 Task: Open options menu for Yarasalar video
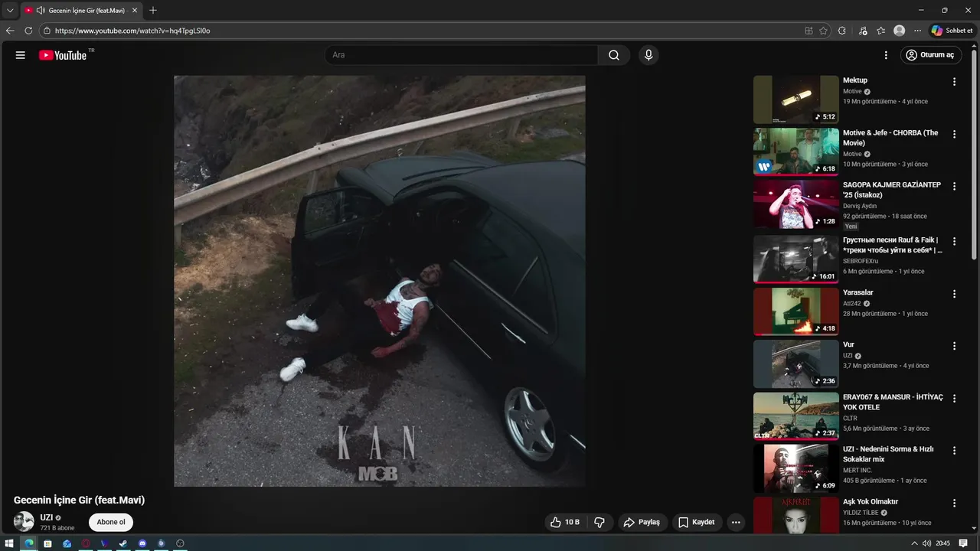click(954, 294)
